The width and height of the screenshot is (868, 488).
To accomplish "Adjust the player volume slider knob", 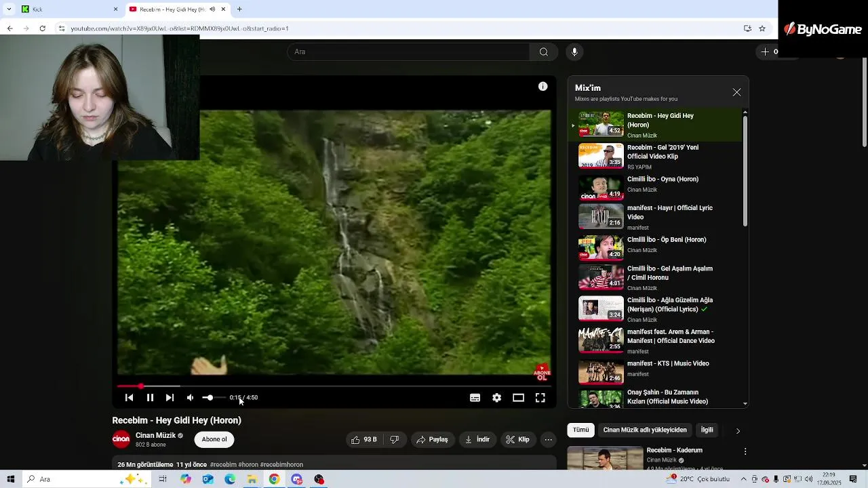I will [x=210, y=398].
